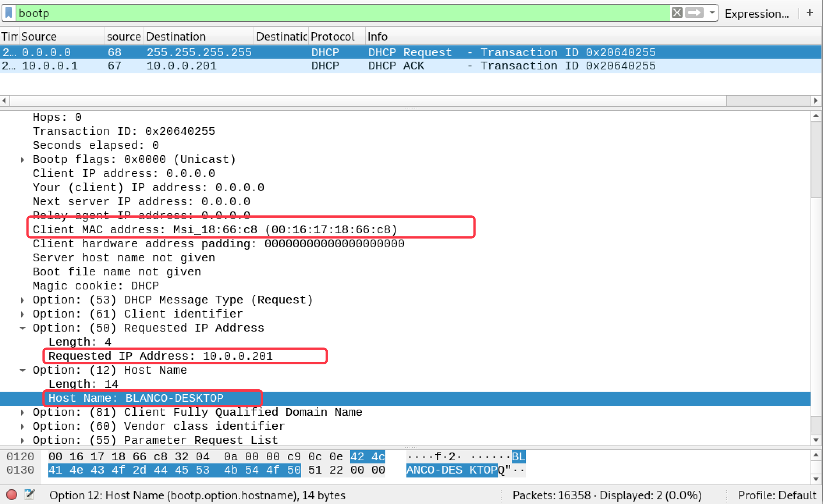This screenshot has width=823, height=504.
Task: Open the filter history dropdown arrow
Action: point(712,13)
